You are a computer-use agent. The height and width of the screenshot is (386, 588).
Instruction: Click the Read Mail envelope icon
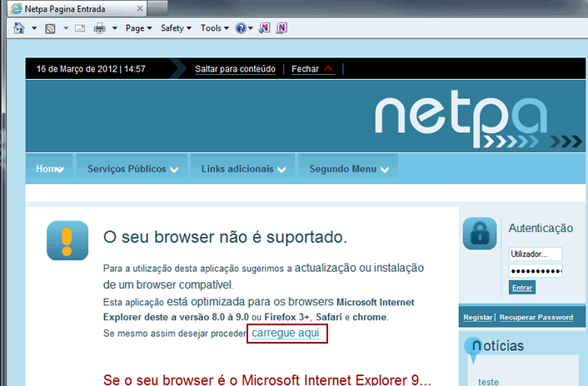coord(80,28)
